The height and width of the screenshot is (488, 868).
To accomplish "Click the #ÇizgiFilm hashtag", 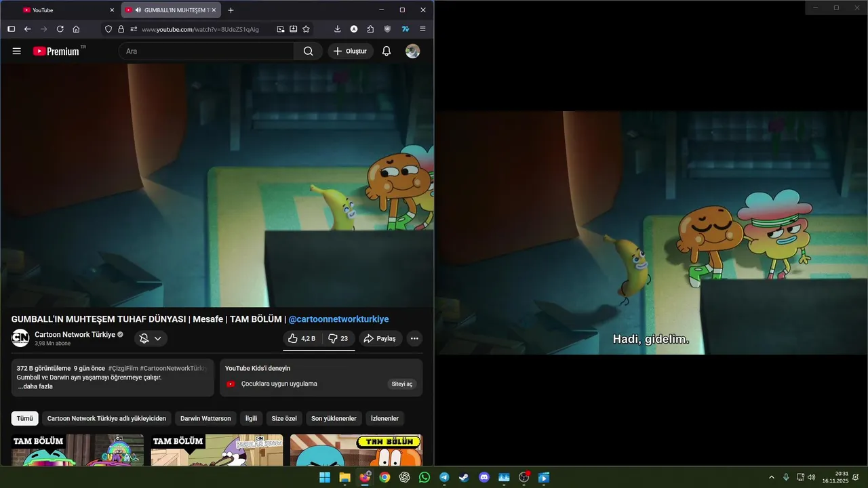I will point(123,368).
